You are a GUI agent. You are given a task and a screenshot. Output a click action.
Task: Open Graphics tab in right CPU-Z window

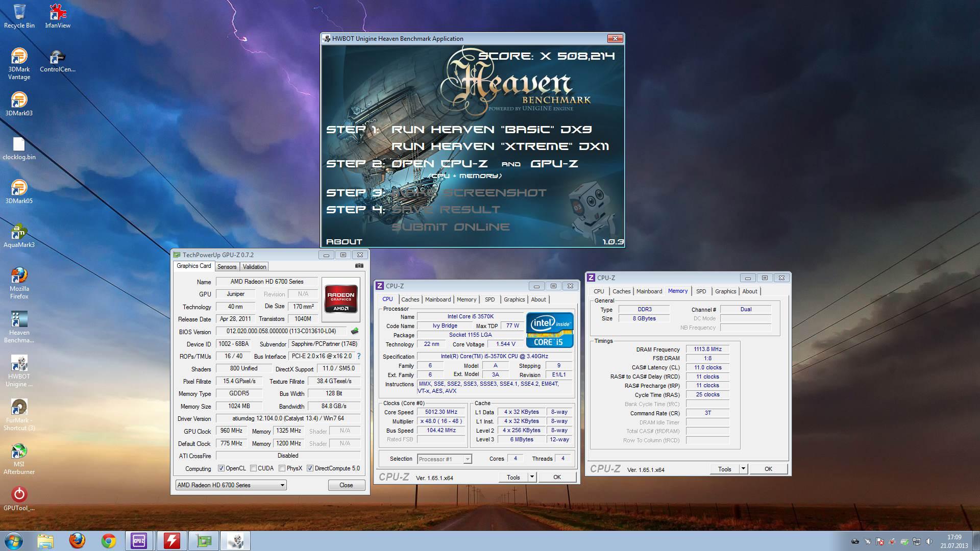(x=725, y=291)
